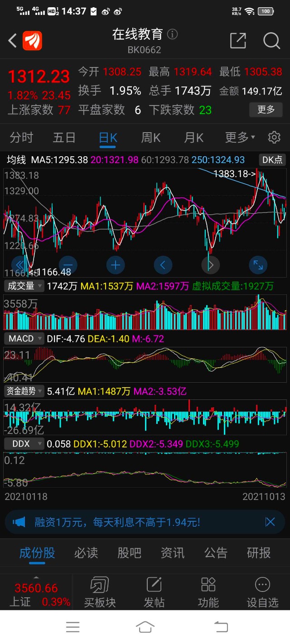This screenshot has height=644, width=290.
Task: Tap the info icon beside 在线教育
Action: point(173,34)
